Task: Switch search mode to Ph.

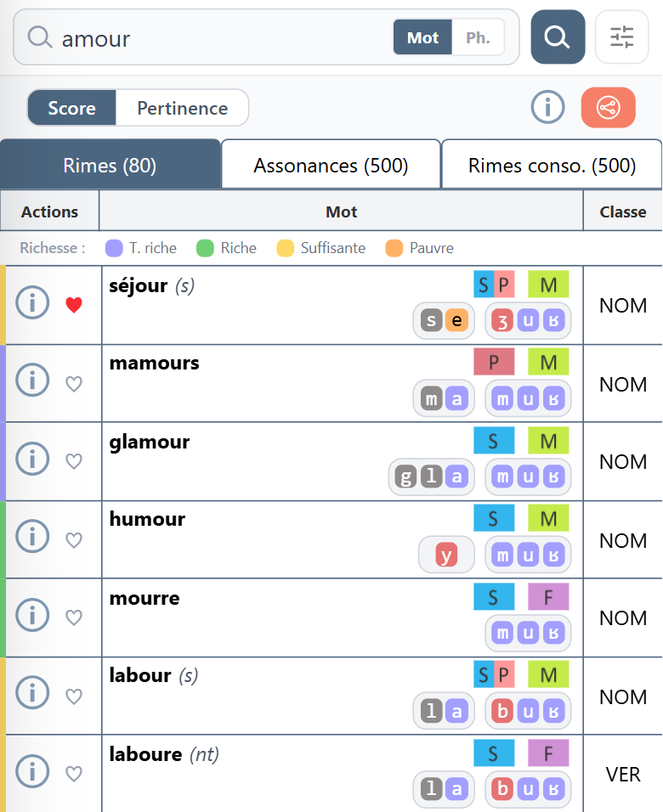Action: click(x=478, y=37)
